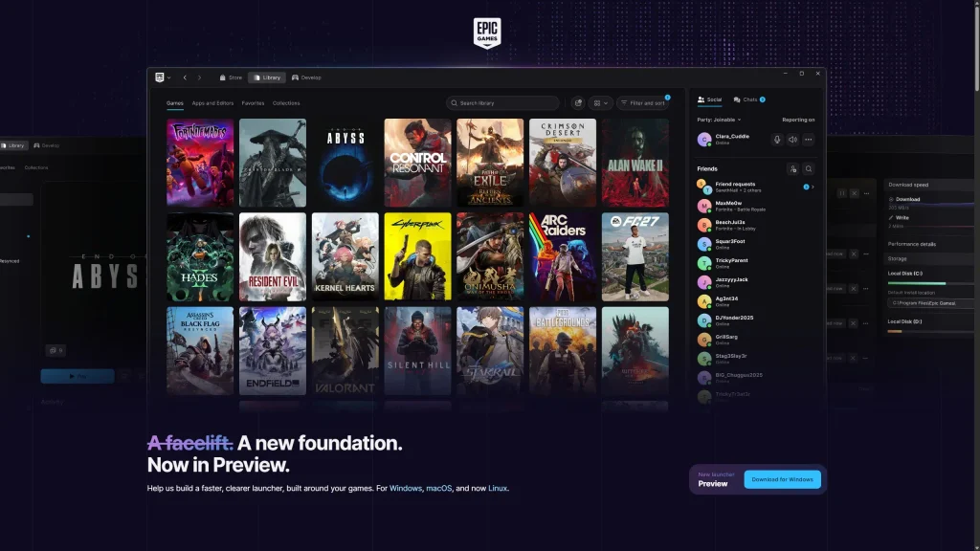Open the End of Abyss game tile
Screen dimensions: 980x551
point(345,163)
